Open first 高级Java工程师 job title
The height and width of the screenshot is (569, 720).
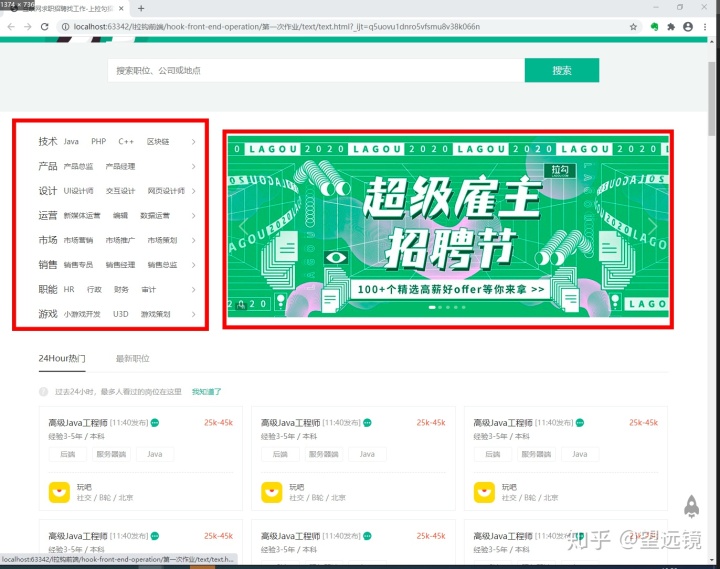point(78,423)
